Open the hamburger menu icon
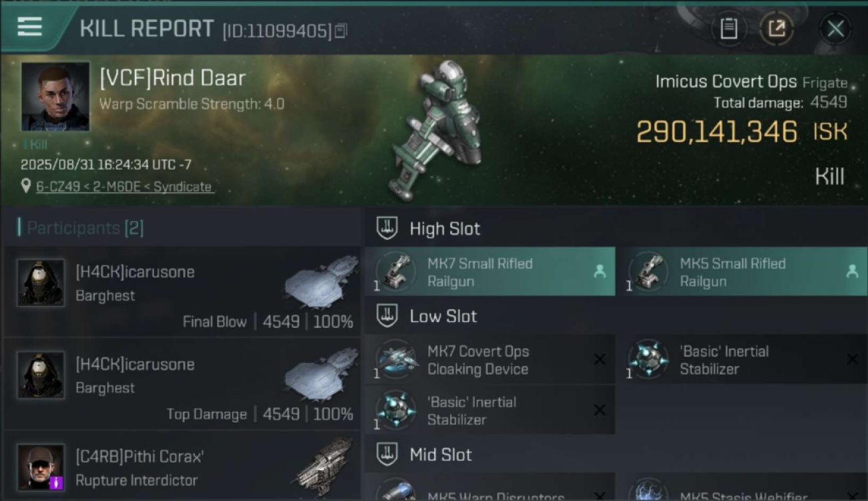The height and width of the screenshot is (501, 868). [29, 27]
